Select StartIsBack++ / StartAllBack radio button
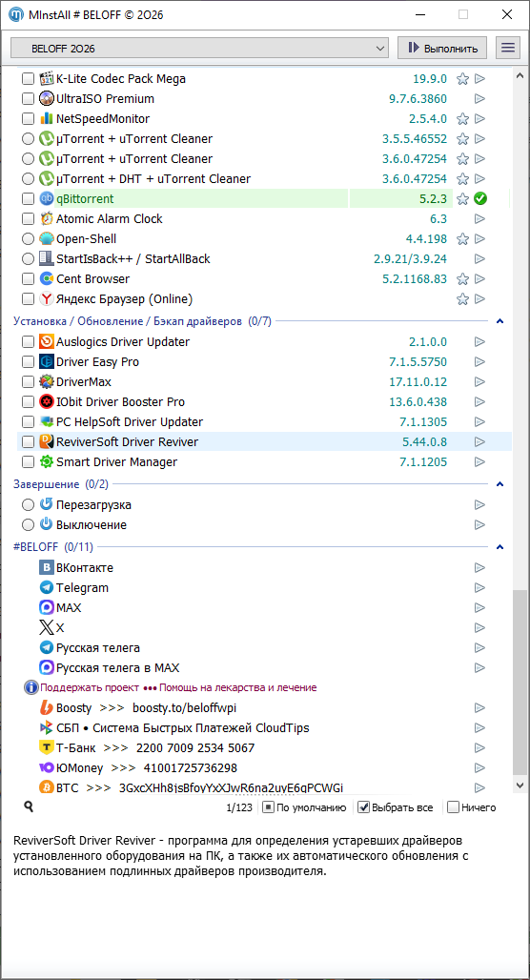 tap(29, 258)
